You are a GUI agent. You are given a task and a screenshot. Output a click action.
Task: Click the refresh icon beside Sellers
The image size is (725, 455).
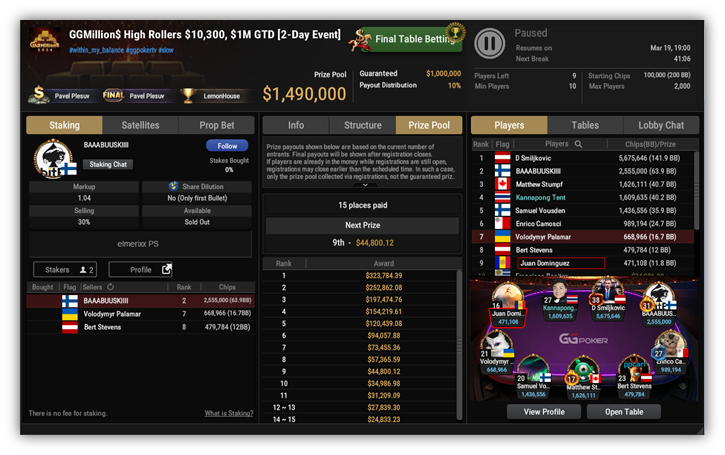tap(111, 287)
